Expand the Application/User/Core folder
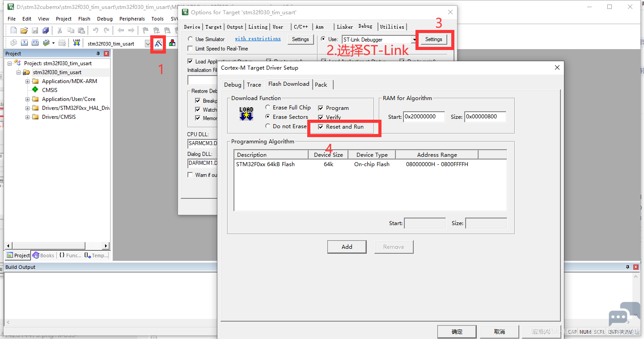Viewport: 644px width, 339px height. tap(27, 99)
